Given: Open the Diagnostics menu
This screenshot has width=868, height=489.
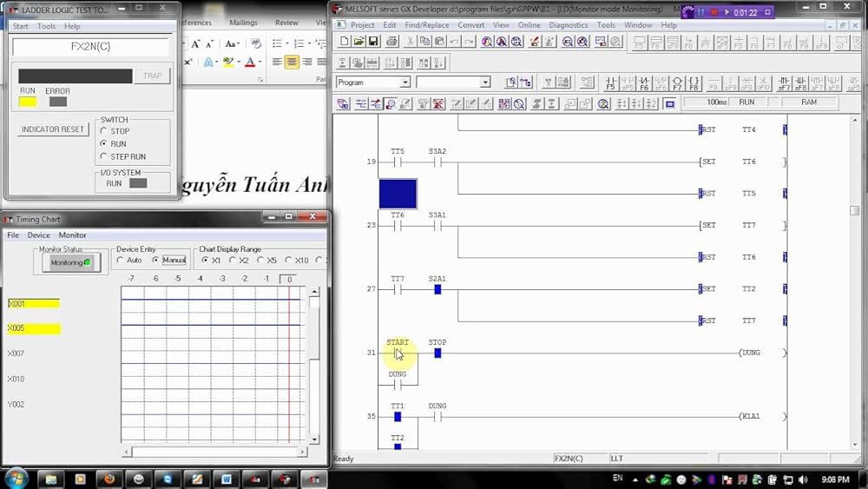Looking at the screenshot, I should point(569,25).
